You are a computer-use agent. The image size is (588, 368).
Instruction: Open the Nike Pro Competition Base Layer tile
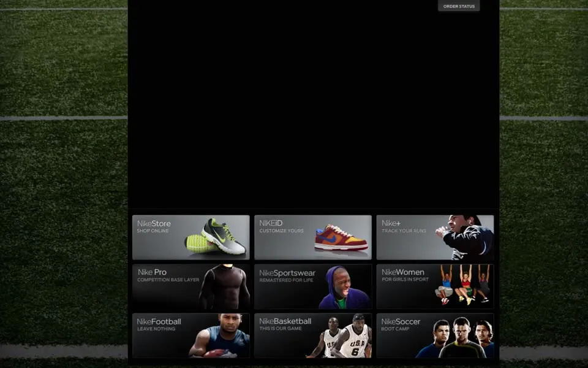191,286
